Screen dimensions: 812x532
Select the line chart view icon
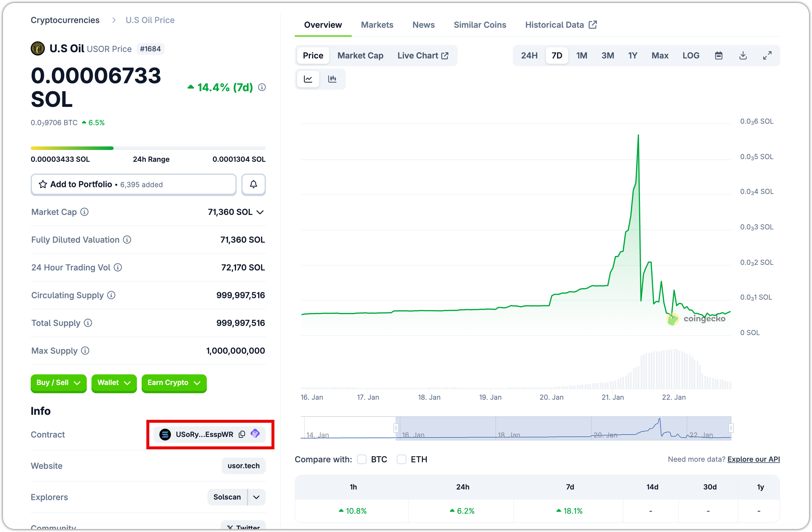308,79
